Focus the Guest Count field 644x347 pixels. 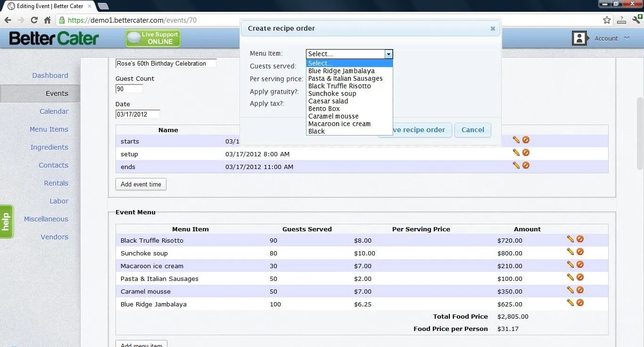(x=129, y=89)
